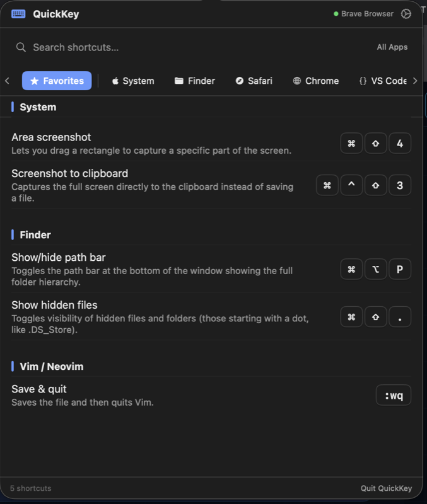Click Quit QuickKey

click(386, 488)
